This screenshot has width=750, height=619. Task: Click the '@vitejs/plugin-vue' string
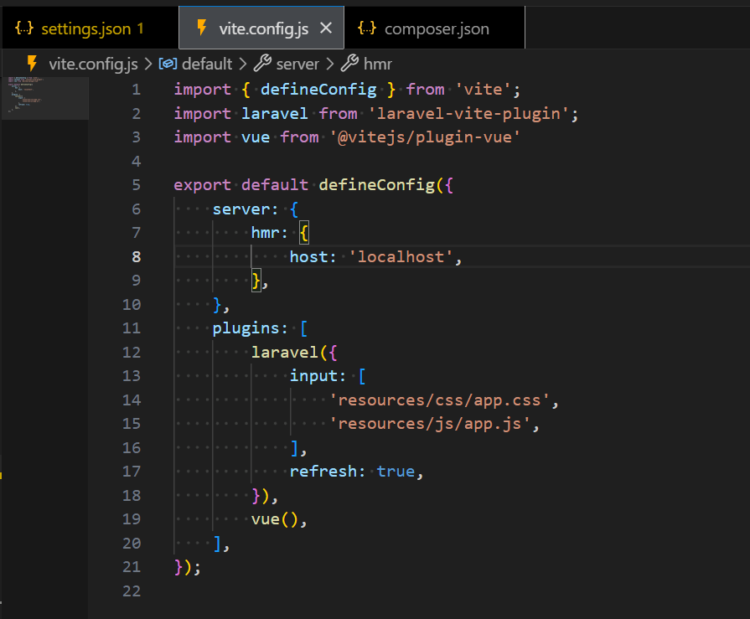coord(425,138)
